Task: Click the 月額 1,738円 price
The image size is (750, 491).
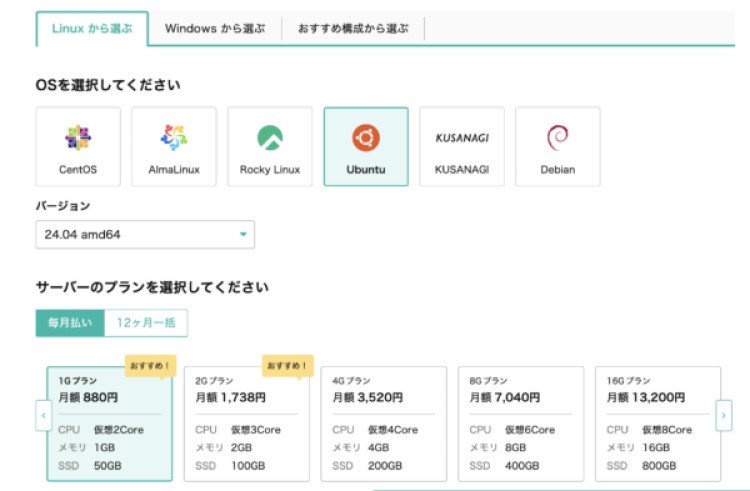Action: tap(231, 397)
